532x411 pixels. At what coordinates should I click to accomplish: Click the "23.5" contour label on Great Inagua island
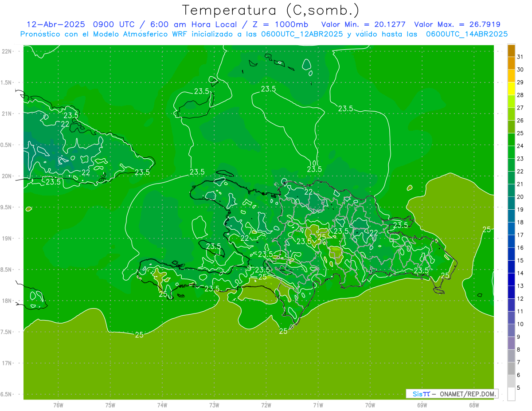(x=201, y=91)
